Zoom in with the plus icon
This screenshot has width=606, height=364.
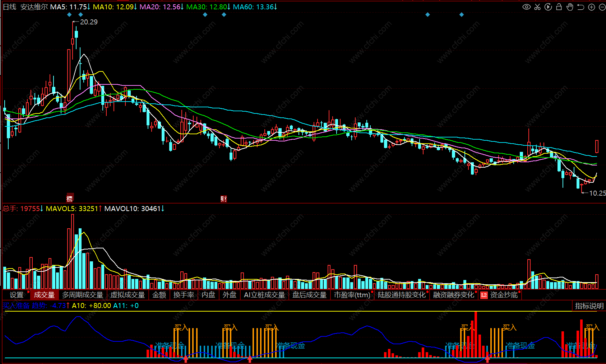click(x=592, y=7)
